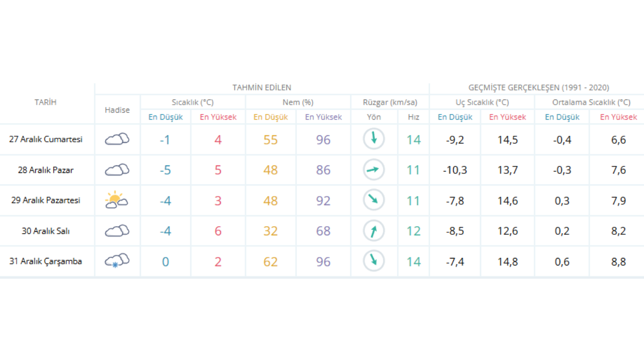Click the cloudy icon for 27 Aralık Cumartesi

click(117, 139)
